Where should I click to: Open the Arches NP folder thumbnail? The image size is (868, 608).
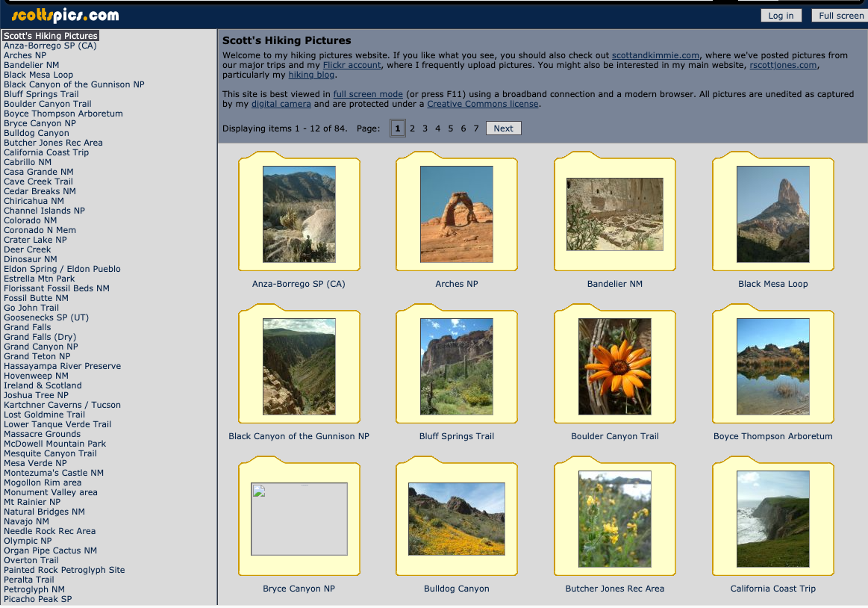pyautogui.click(x=457, y=214)
